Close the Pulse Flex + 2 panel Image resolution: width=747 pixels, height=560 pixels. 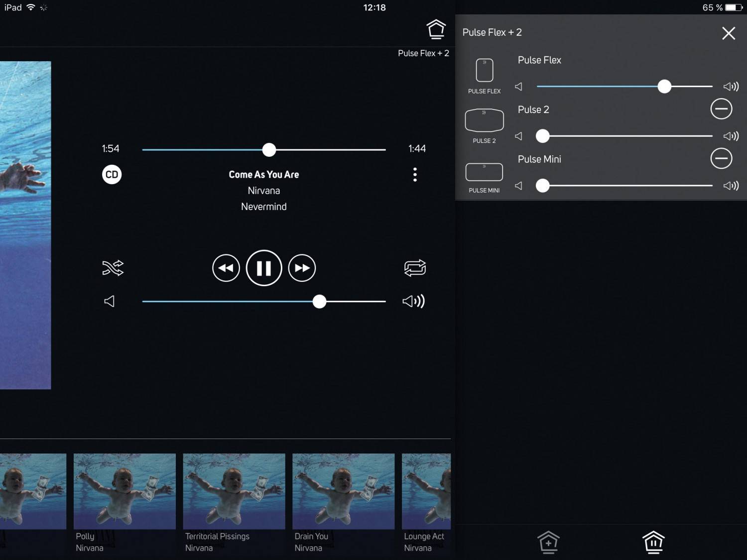729,33
